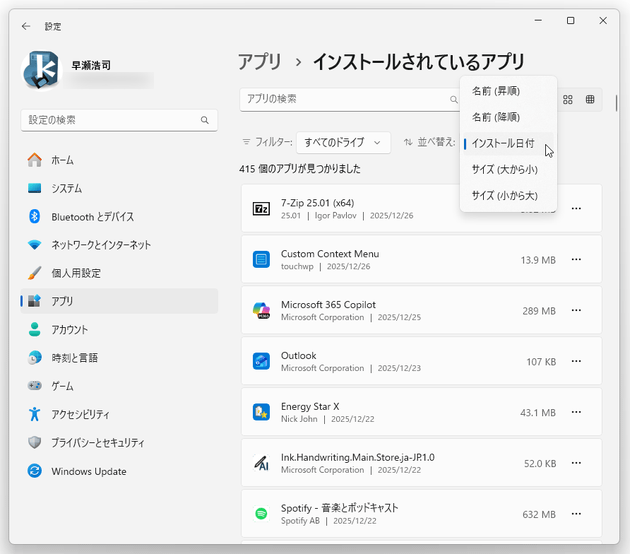Viewport: 630px width, 554px height.
Task: Click the vertical scrollbar thumb
Action: point(616,103)
